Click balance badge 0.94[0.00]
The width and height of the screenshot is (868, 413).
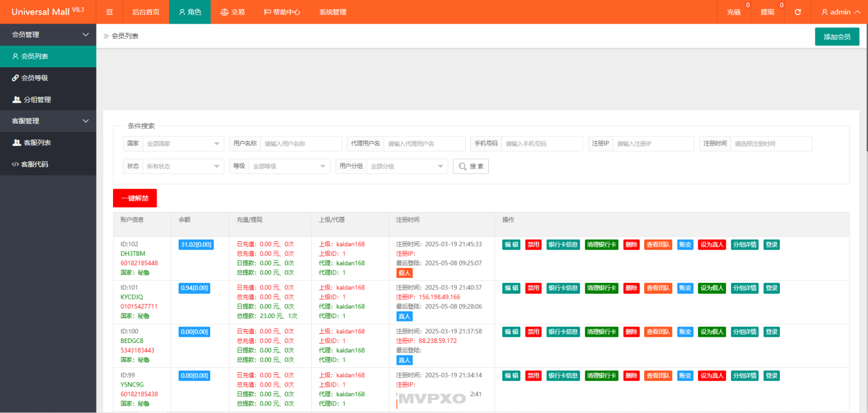(x=194, y=288)
